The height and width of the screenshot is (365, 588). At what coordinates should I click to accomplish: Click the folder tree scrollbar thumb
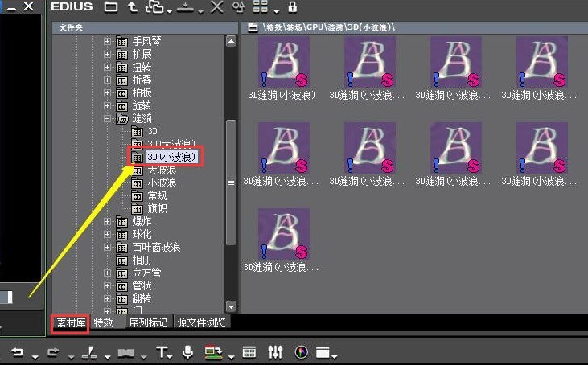(232, 182)
